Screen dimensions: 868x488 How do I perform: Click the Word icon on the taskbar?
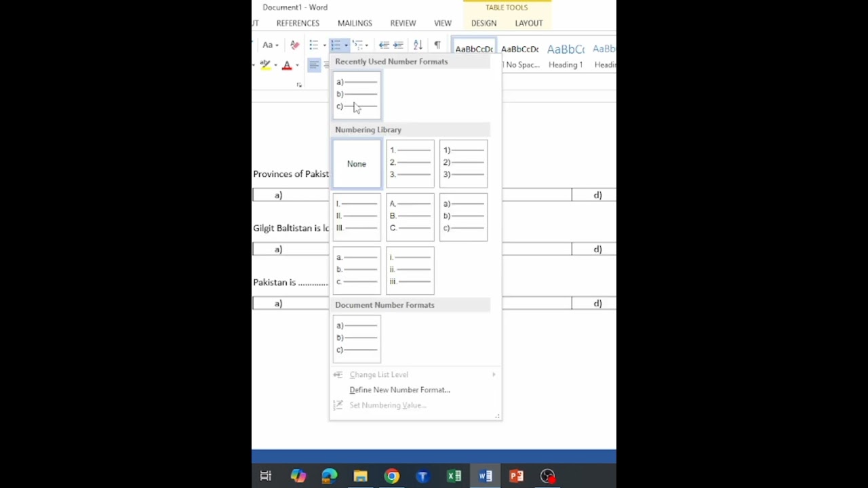point(486,476)
